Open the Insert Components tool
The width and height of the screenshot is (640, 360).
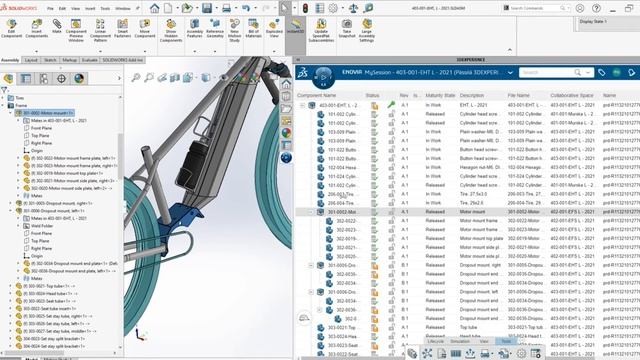pos(36,29)
